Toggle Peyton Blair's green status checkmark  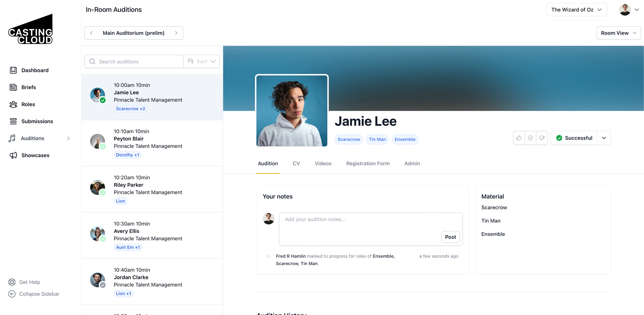(103, 147)
